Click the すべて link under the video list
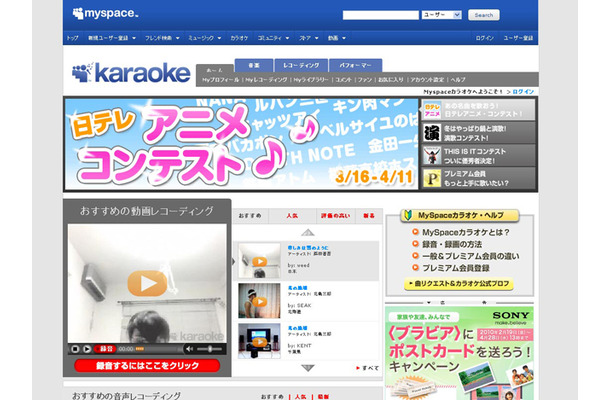The image size is (610, 400). [368, 368]
